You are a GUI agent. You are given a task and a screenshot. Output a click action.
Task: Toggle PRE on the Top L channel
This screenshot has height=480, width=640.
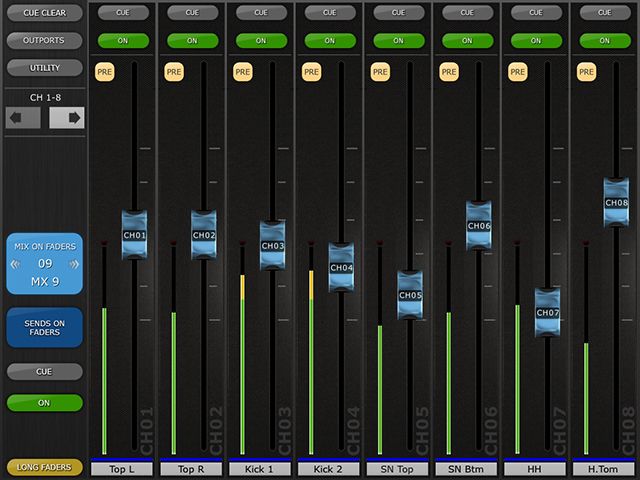104,72
